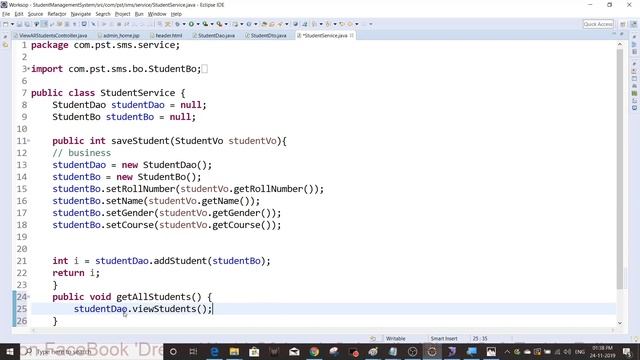This screenshot has width=640, height=360.
Task: Open Google Chrome from the taskbar
Action: click(x=314, y=351)
